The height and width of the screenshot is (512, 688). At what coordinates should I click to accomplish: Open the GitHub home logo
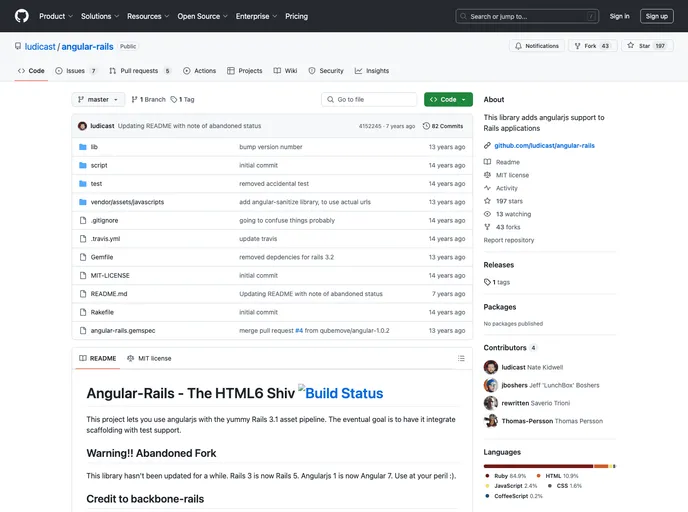tap(22, 16)
